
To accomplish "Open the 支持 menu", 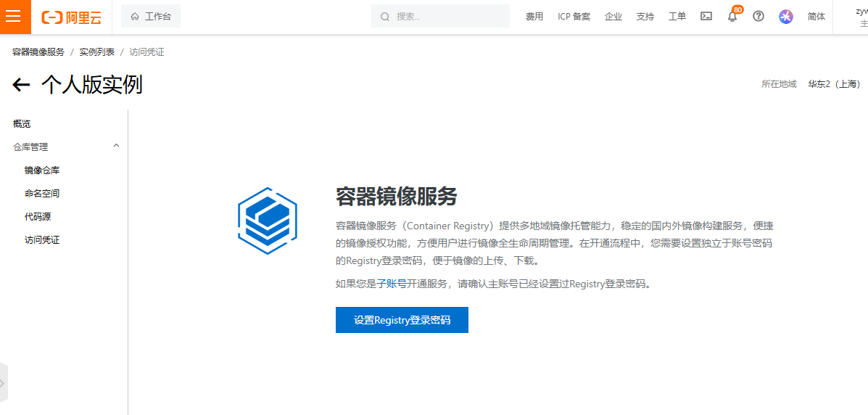I will pos(645,17).
